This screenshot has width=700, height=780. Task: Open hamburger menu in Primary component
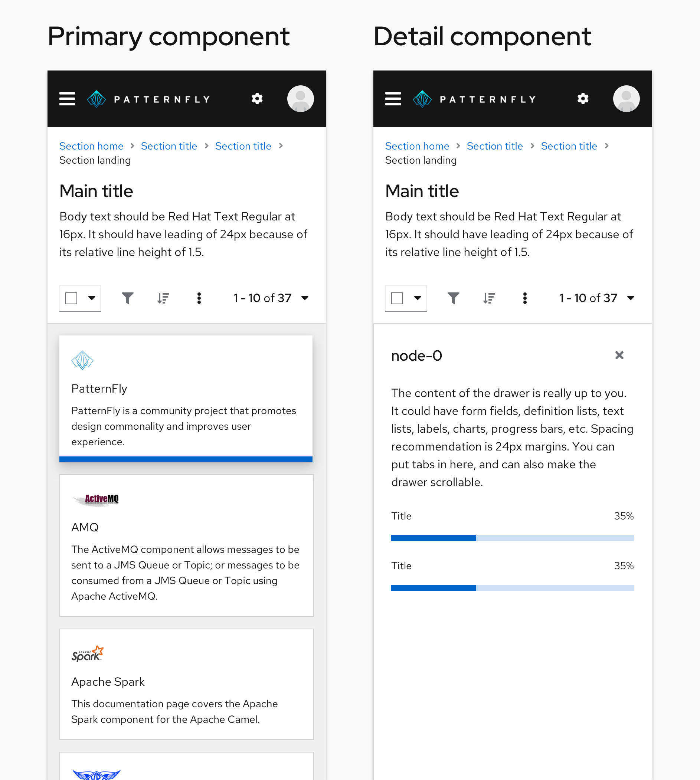pos(67,99)
